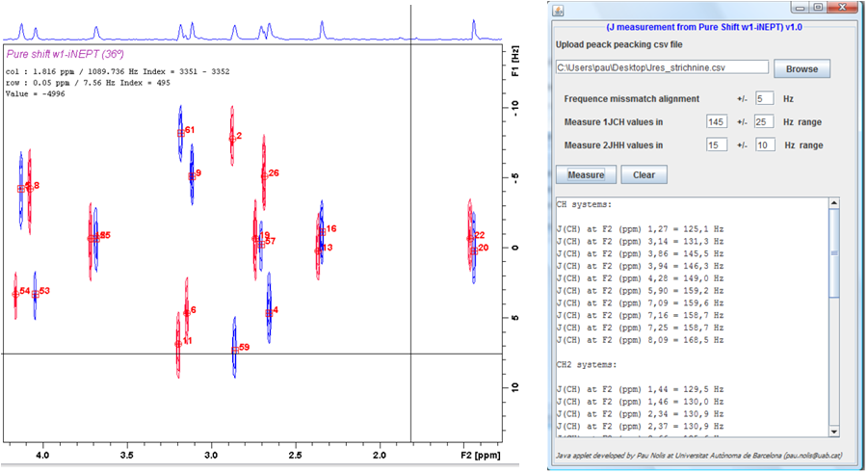
Task: Select peak marker 22 in the spectrum
Action: tap(470, 238)
